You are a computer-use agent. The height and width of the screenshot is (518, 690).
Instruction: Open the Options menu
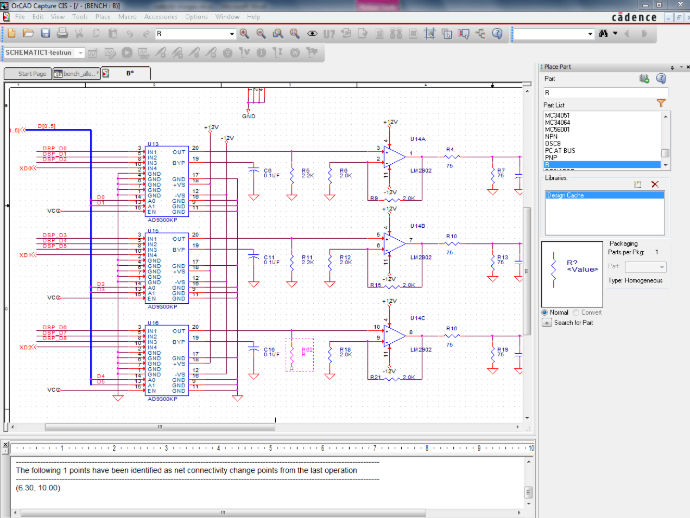196,17
